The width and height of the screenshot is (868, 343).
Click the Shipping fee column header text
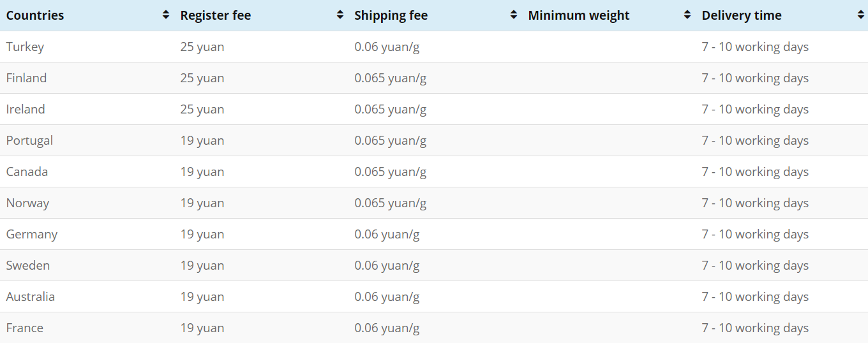tap(391, 15)
